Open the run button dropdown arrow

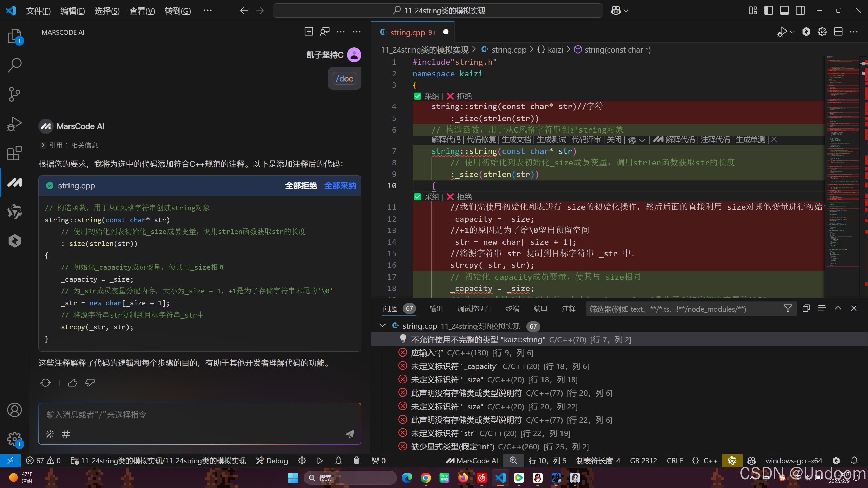[792, 32]
